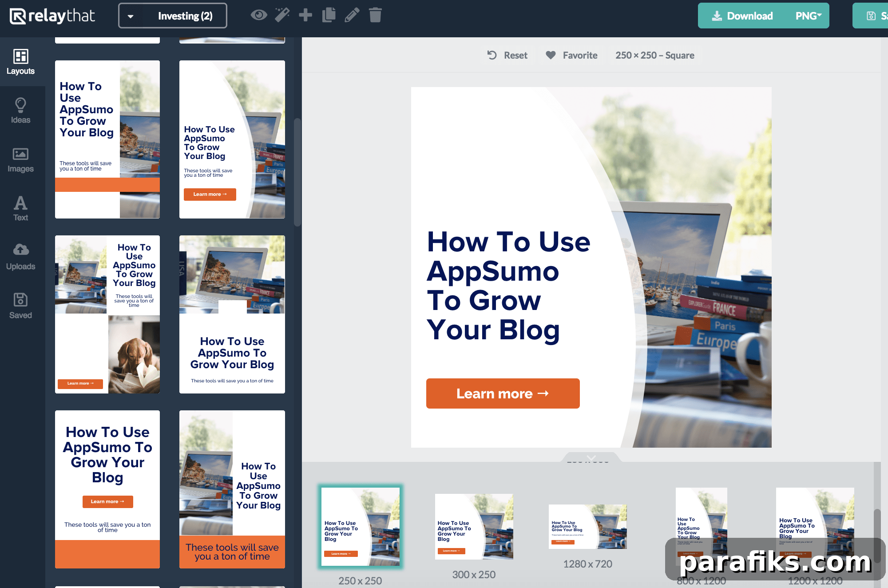Image resolution: width=888 pixels, height=588 pixels.
Task: Open the Investing (2) project dropdown
Action: click(173, 16)
